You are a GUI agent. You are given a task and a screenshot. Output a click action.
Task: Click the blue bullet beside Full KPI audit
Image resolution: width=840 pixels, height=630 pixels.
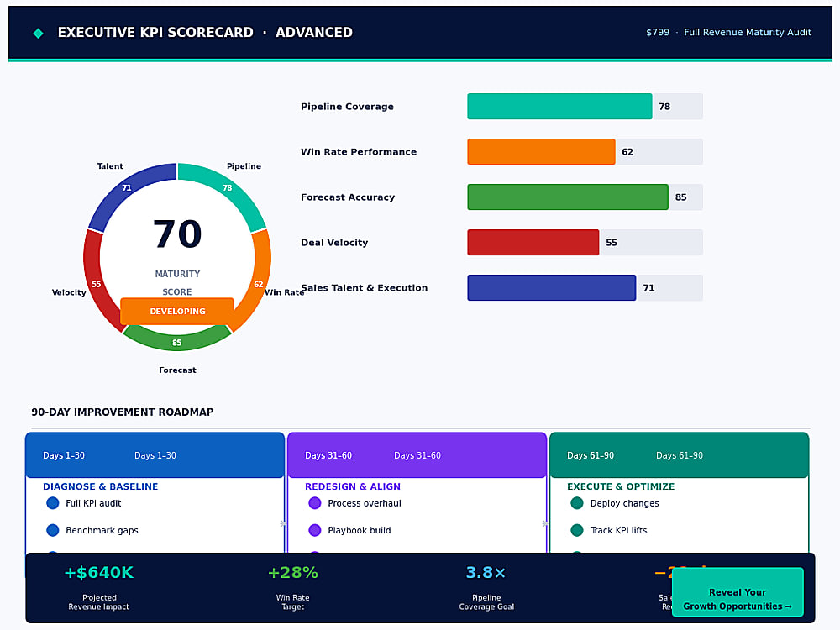(52, 503)
